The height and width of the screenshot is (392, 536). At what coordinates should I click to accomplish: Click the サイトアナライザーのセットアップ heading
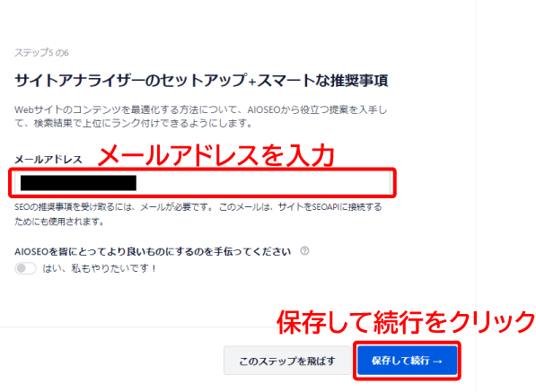pos(130,81)
